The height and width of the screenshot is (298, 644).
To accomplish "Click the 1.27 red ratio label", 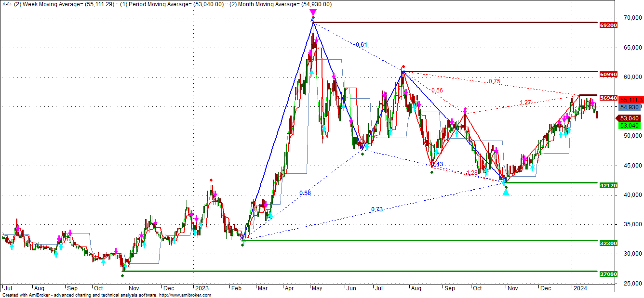I will [x=525, y=102].
